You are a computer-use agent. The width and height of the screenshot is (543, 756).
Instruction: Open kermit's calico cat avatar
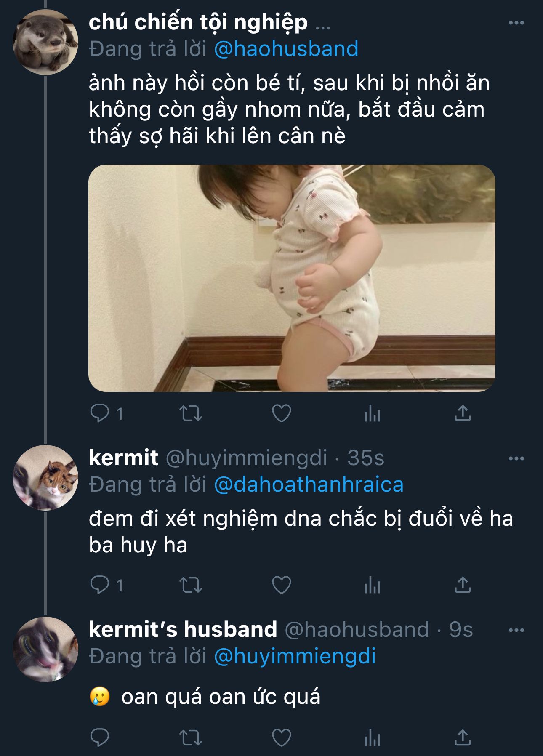[45, 478]
